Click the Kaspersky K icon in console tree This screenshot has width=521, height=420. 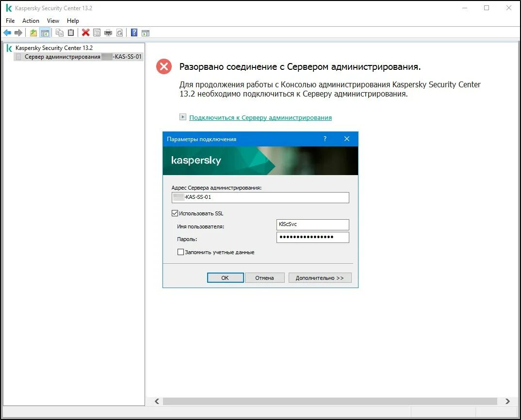coord(9,48)
